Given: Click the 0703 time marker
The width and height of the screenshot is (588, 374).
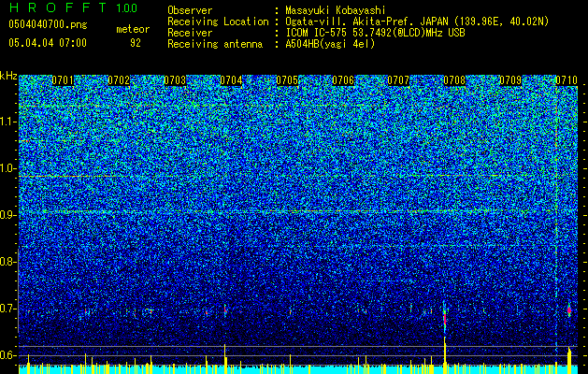Looking at the screenshot, I should click(x=175, y=80).
